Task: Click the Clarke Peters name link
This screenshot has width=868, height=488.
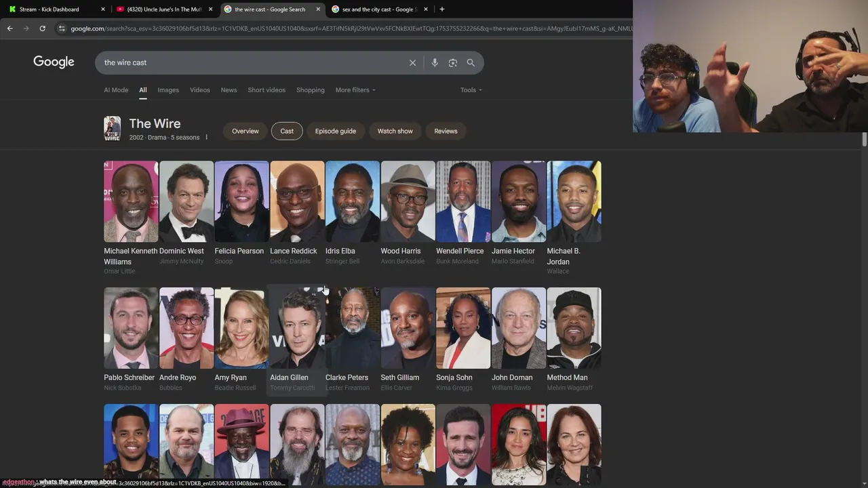Action: click(x=347, y=378)
